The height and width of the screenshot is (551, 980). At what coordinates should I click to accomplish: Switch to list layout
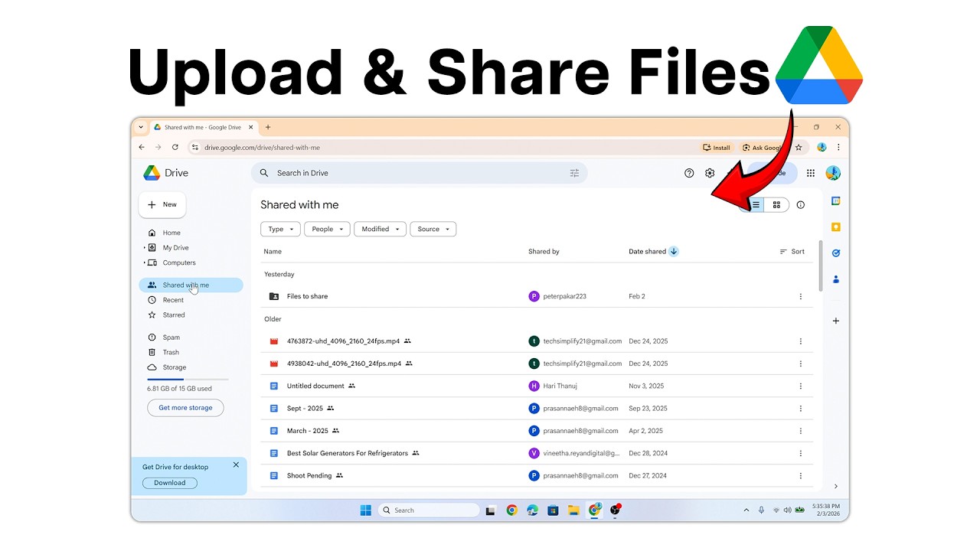(756, 205)
